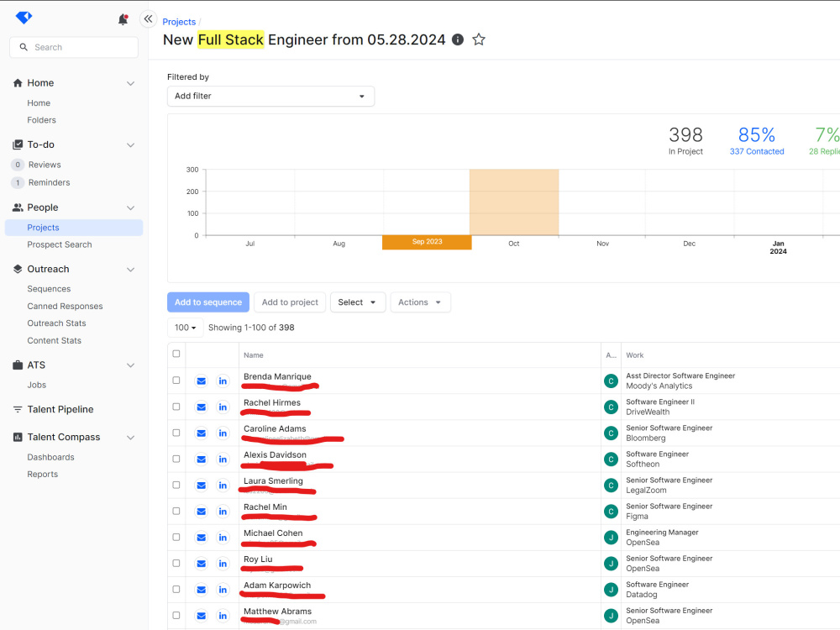Open LinkedIn icon for Laura Smerling
The width and height of the screenshot is (840, 630).
[223, 486]
